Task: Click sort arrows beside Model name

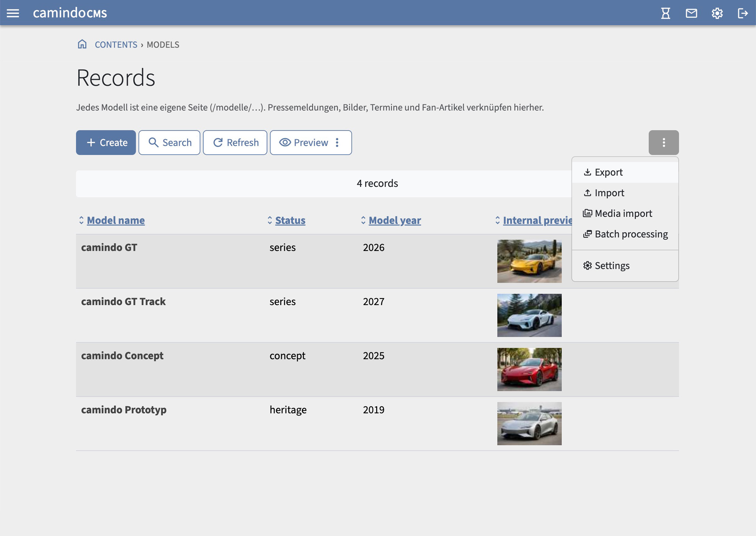Action: pyautogui.click(x=81, y=220)
